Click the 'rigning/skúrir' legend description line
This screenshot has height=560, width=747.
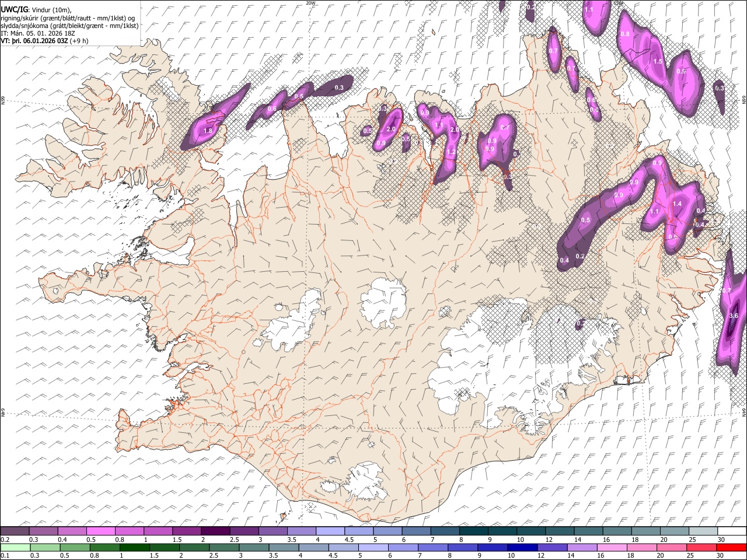[x=68, y=17]
